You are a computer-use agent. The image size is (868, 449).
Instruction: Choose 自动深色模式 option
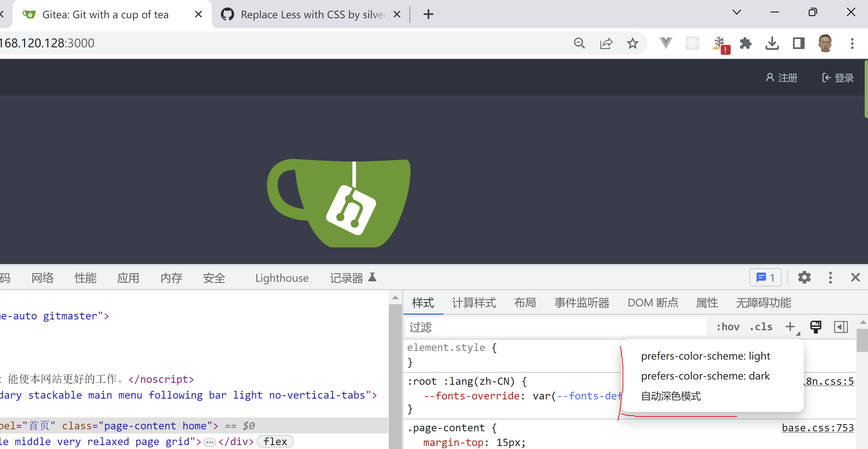[x=671, y=396]
